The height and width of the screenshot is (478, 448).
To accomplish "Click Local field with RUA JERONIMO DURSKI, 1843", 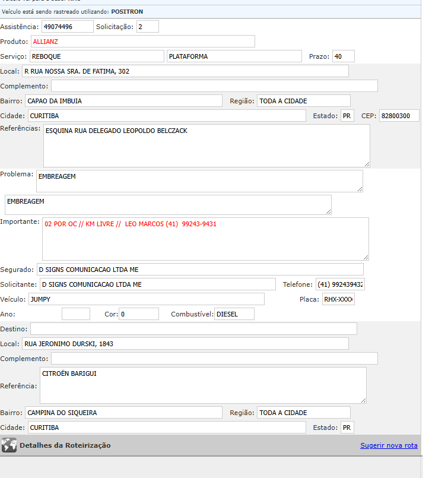I will 185,344.
